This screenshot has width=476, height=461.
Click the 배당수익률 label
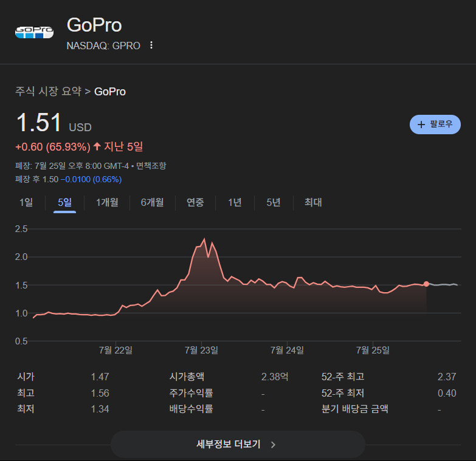[191, 409]
